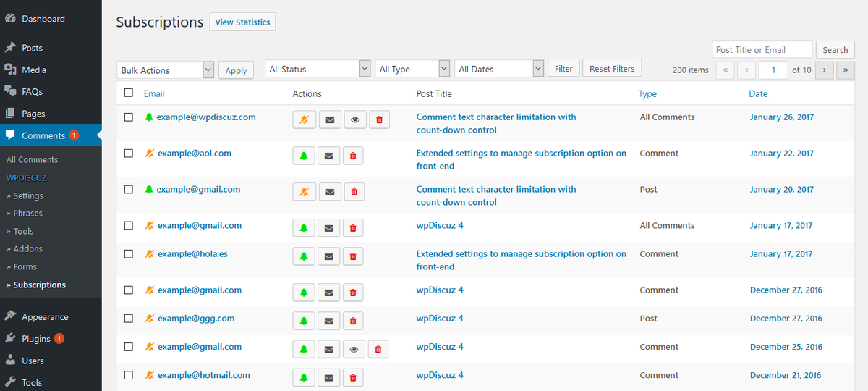Click green bell button for example@hola.es

click(x=304, y=256)
